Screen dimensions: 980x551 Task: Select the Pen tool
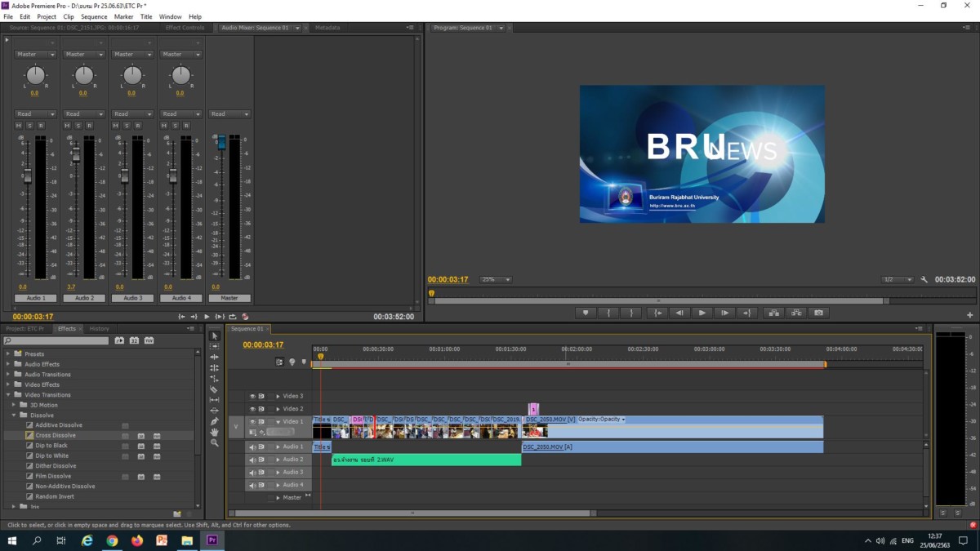point(215,420)
